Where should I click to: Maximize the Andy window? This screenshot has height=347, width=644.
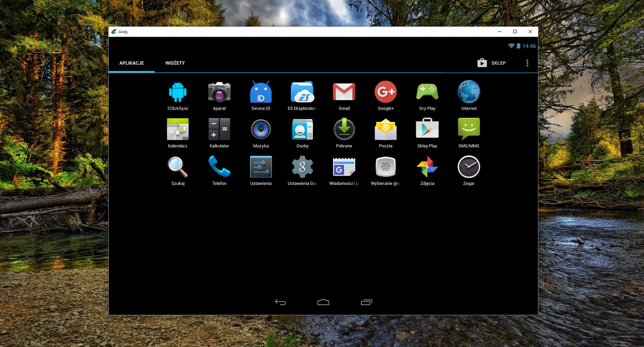pos(515,32)
